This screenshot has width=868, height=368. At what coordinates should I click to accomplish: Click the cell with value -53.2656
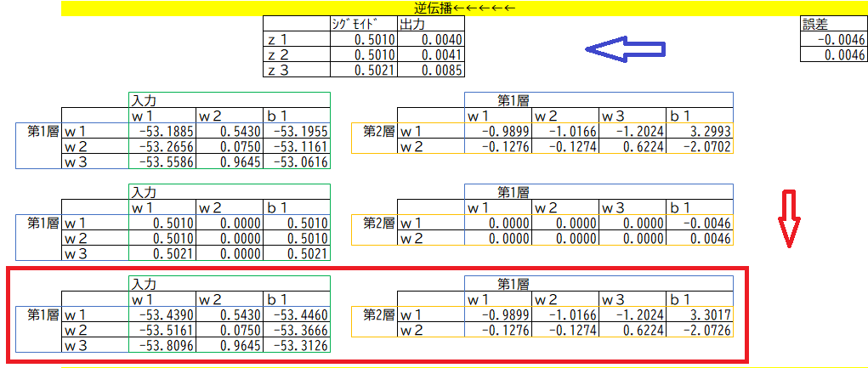(162, 146)
